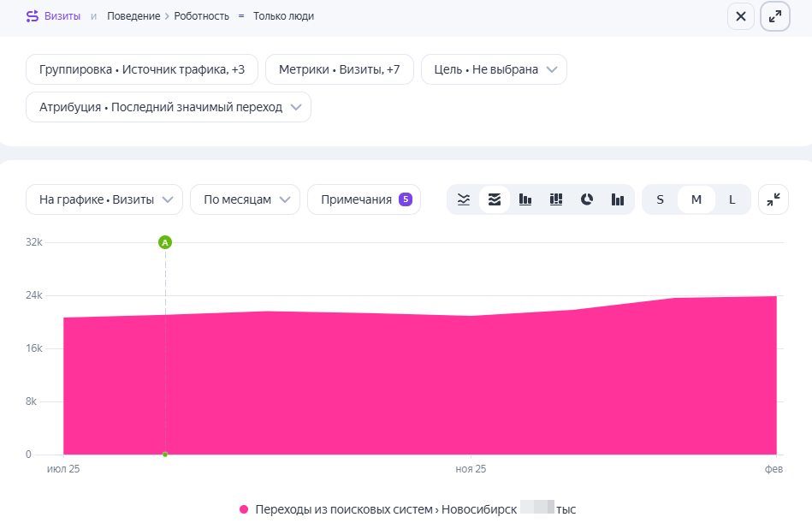
Task: Open Метрики Визиты +7 selector
Action: point(339,69)
